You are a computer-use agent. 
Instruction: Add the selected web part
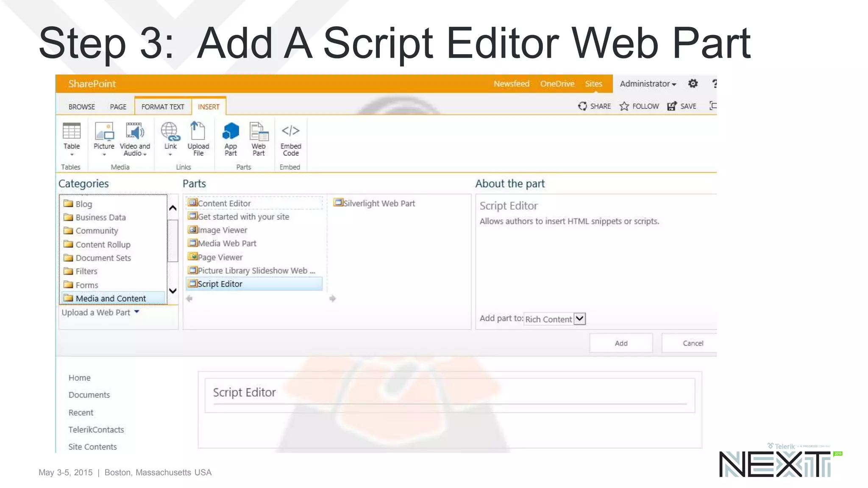click(621, 343)
